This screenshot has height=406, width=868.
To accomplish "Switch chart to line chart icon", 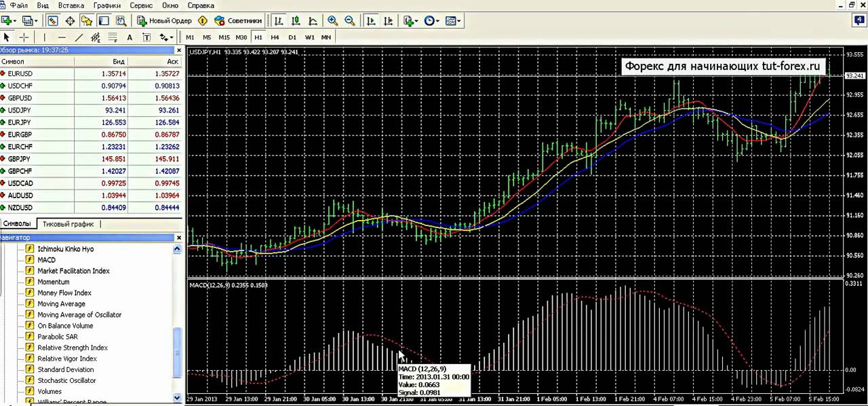I will (x=313, y=20).
